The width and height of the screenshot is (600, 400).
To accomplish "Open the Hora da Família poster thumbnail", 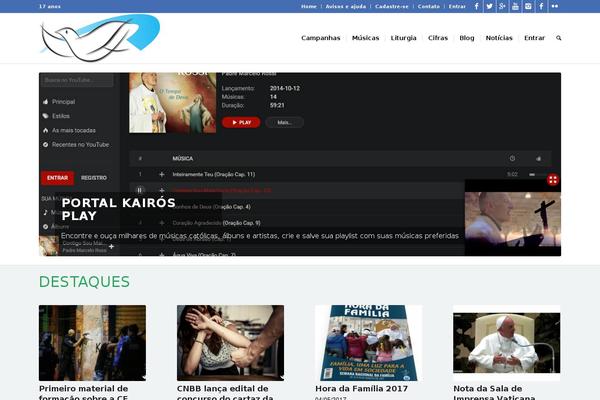I will click(368, 343).
